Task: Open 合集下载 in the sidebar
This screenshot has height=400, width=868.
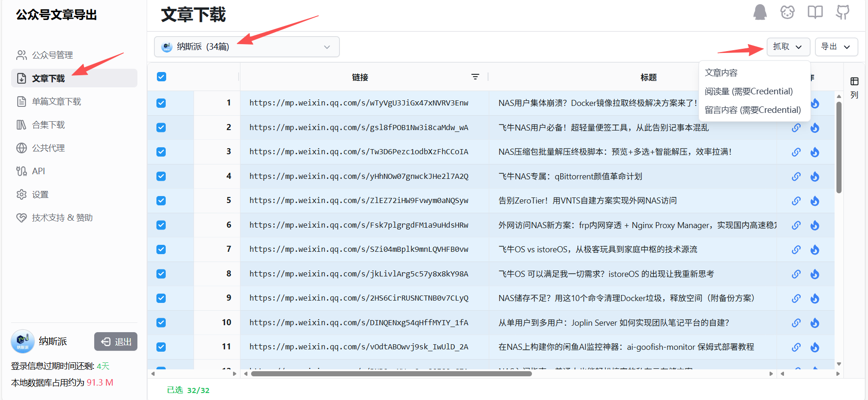Action: click(74, 125)
